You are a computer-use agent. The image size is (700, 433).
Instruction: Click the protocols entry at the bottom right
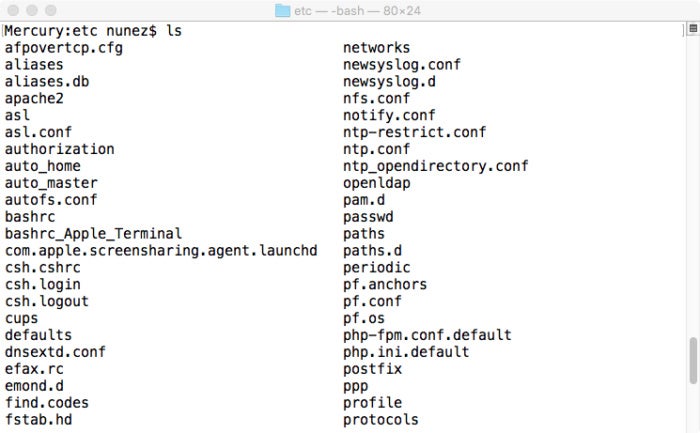[x=381, y=420]
